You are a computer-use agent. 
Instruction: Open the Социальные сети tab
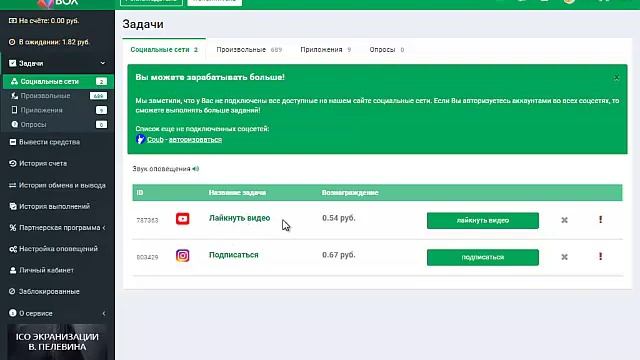pos(164,50)
